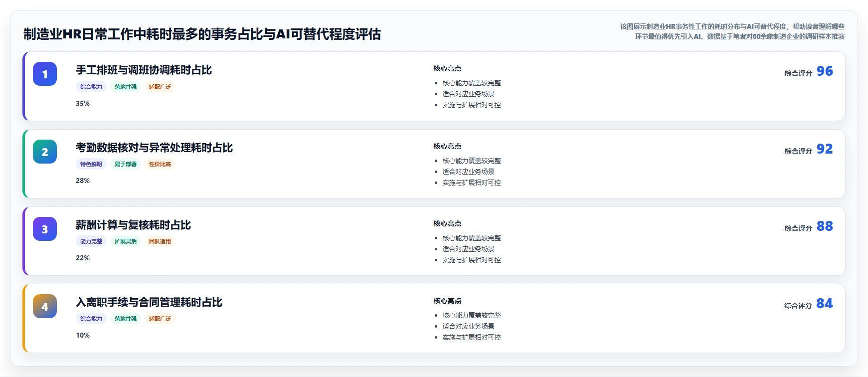Screen dimensions: 868x377
Task: Select the 性价比高 tag
Action: pos(160,164)
